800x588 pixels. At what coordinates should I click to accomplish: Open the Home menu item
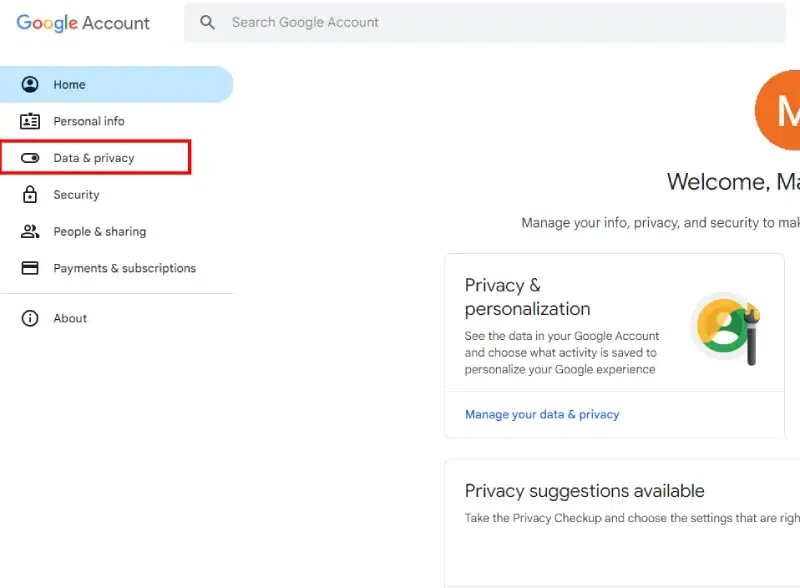tap(69, 85)
